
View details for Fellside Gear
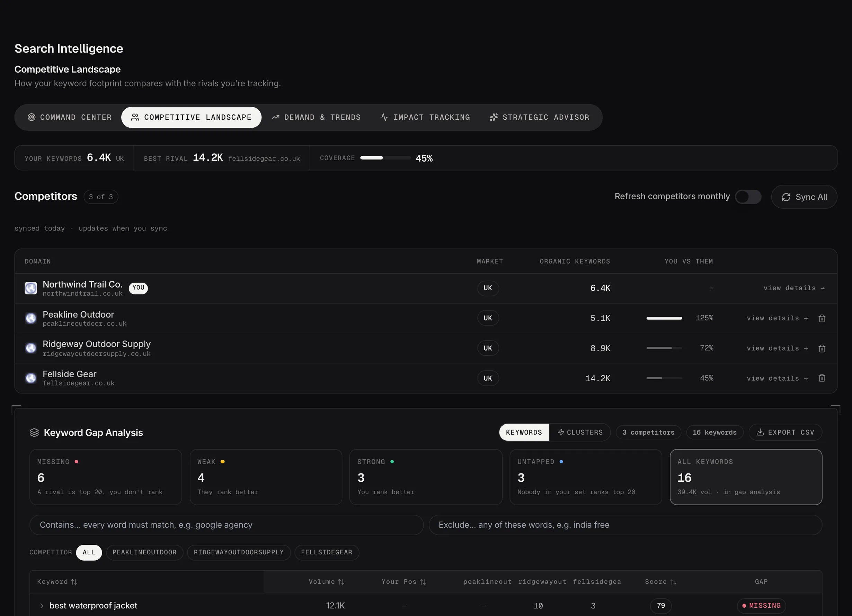(x=777, y=378)
